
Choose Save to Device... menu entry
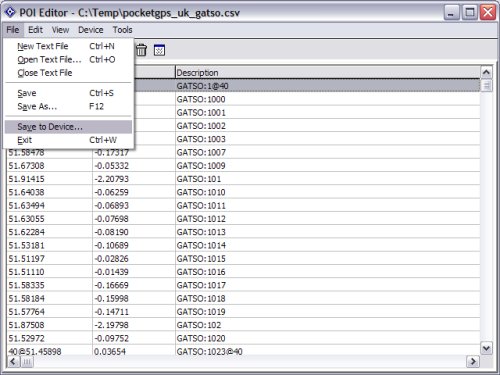(x=68, y=127)
